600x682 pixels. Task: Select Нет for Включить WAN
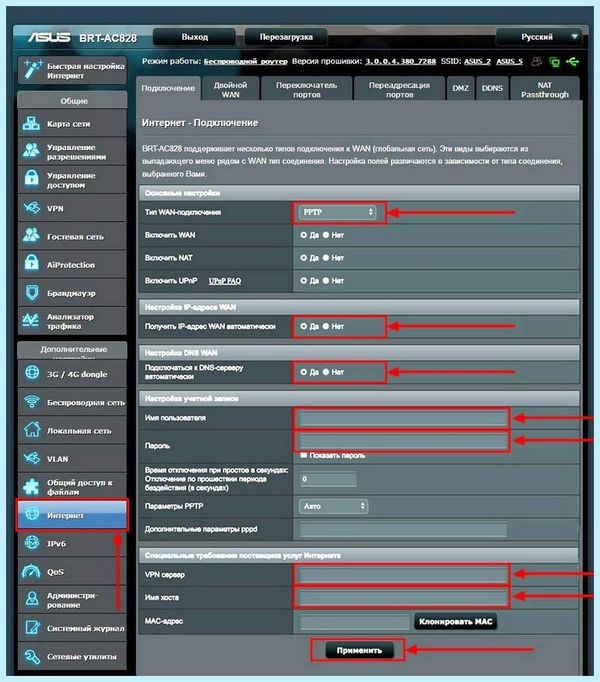coord(325,235)
